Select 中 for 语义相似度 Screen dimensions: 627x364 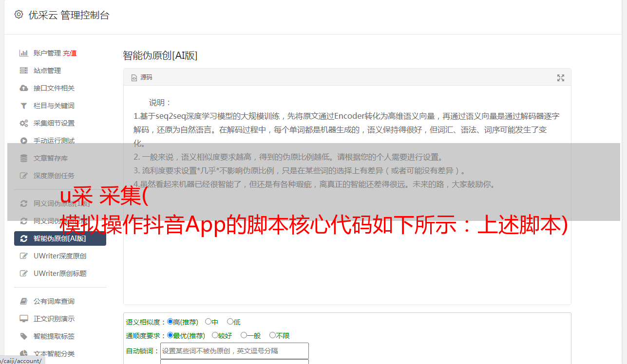tap(208, 322)
